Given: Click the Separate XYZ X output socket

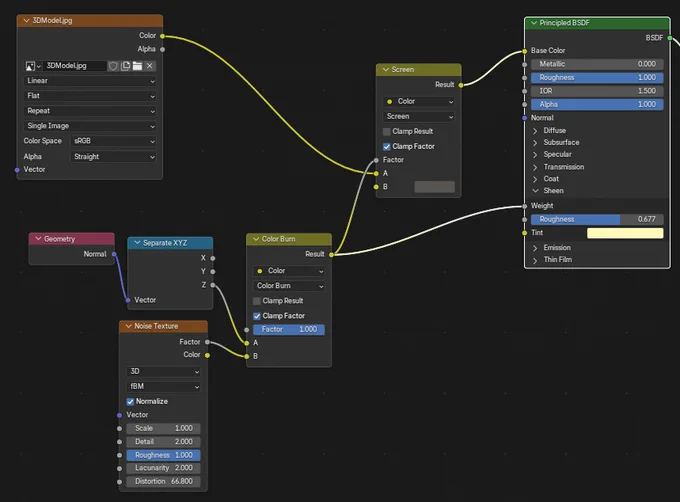Looking at the screenshot, I should 213,258.
